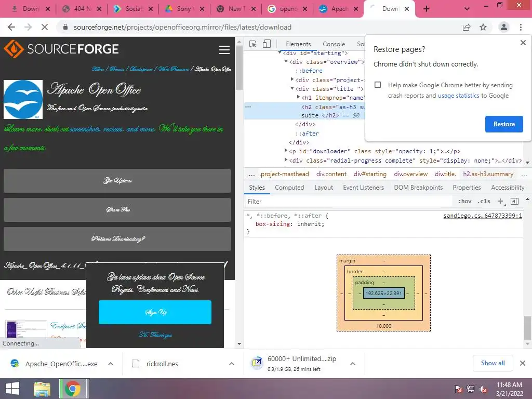Select the inspect element picker icon
Screen dimensions: 532x399
pos(253,44)
